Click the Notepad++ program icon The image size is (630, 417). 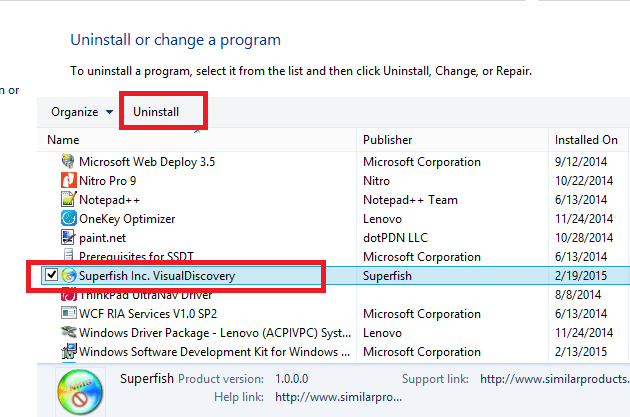(68, 199)
